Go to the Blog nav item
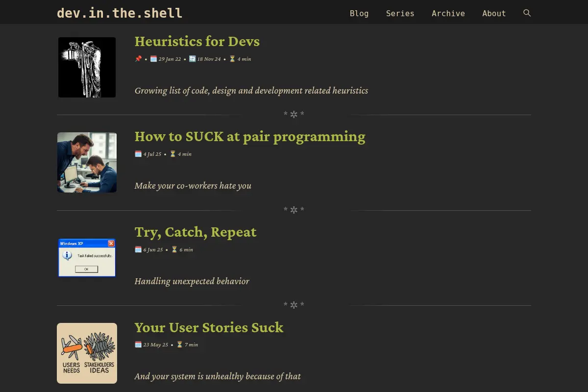The width and height of the screenshot is (588, 392). (x=359, y=13)
